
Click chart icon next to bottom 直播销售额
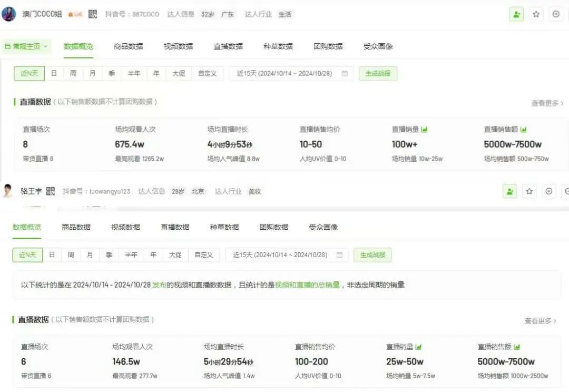click(x=517, y=347)
